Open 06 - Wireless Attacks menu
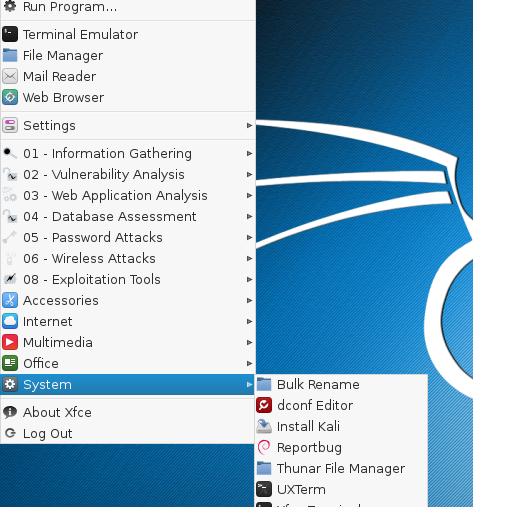This screenshot has height=507, width=529. pos(128,258)
